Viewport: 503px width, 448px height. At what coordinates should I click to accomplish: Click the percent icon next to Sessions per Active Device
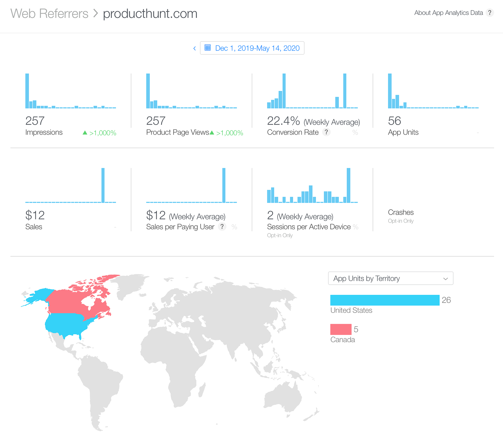click(x=355, y=227)
